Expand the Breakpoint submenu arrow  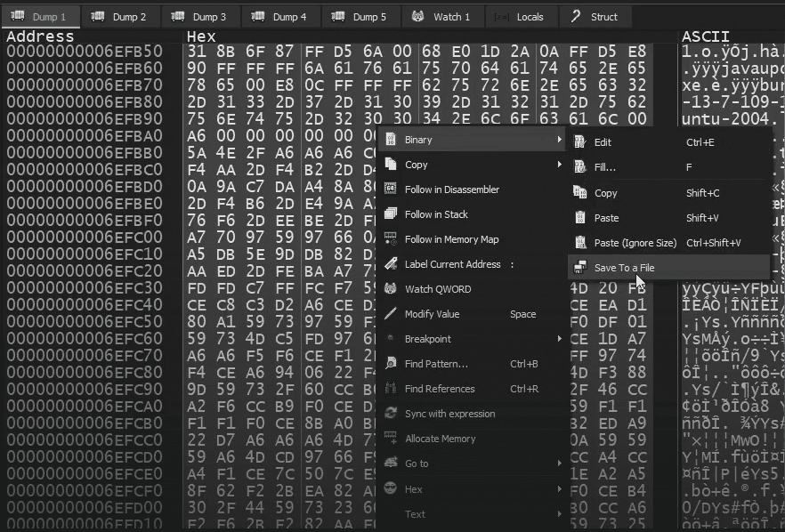coord(559,339)
